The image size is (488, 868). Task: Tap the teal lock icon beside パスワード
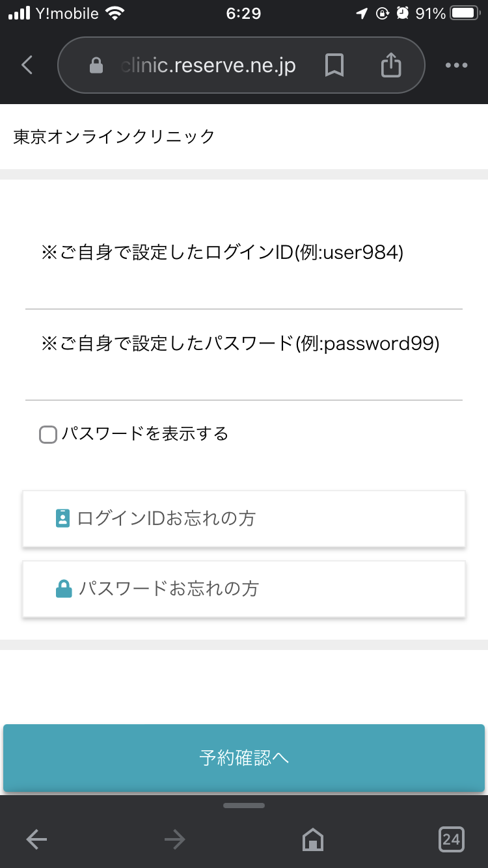tap(64, 589)
